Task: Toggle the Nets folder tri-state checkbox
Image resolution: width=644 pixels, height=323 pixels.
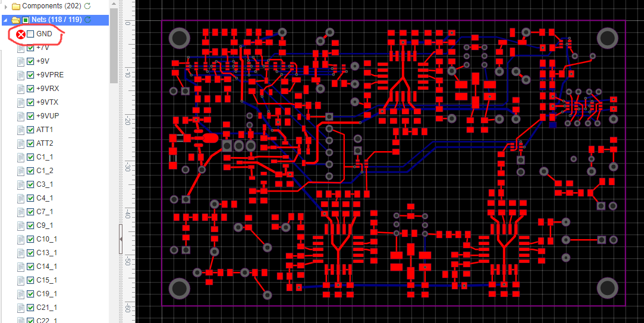Action: 26,20
